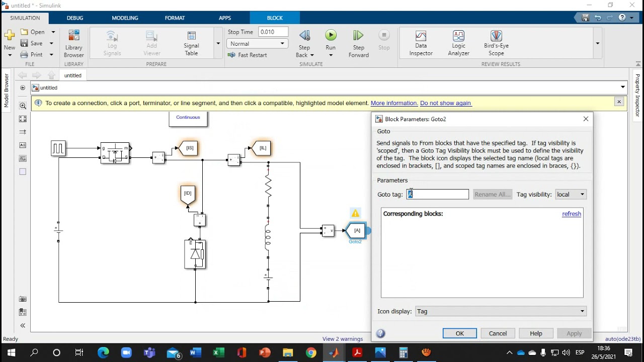Click the annotation text palette icon
Image resolution: width=644 pixels, height=362 pixels.
pos(23,145)
